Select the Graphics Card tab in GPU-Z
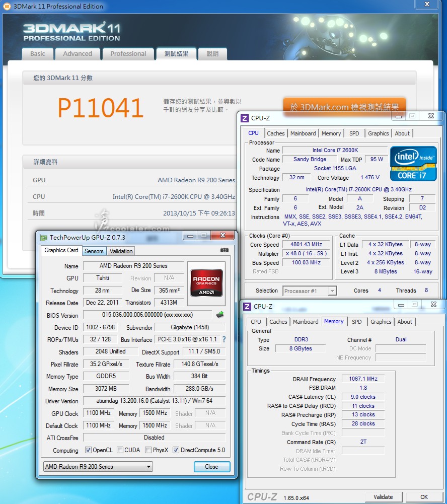The image size is (447, 504). click(x=61, y=250)
